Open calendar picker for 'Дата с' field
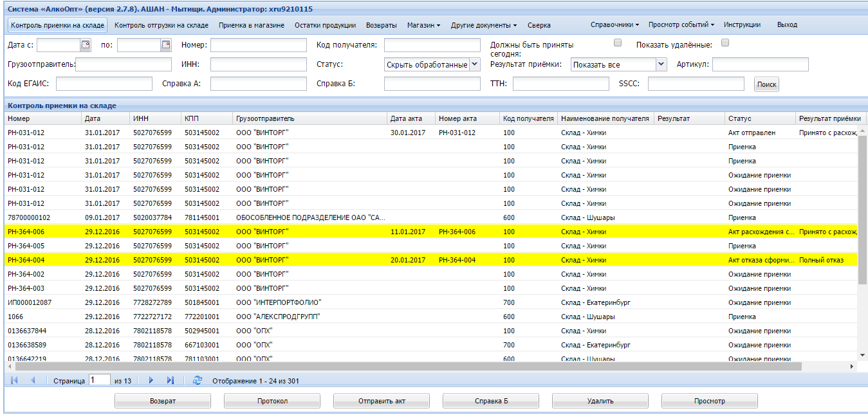The width and height of the screenshot is (868, 415). pyautogui.click(x=86, y=45)
